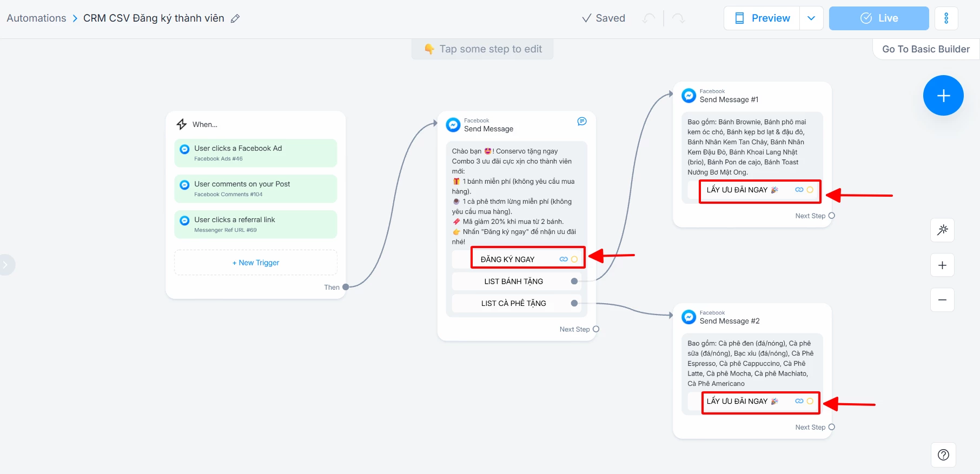The width and height of the screenshot is (980, 474).
Task: Click the 'Tap some step to edit' hint
Action: [x=482, y=49]
